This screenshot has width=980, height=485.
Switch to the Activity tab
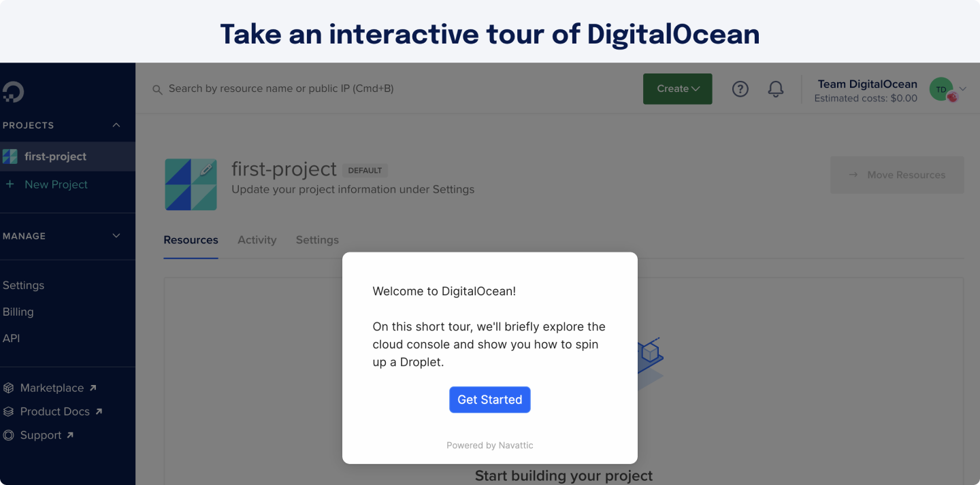(x=257, y=240)
